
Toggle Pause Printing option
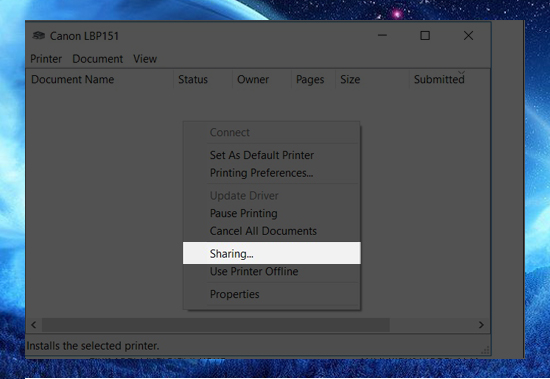pyautogui.click(x=243, y=213)
